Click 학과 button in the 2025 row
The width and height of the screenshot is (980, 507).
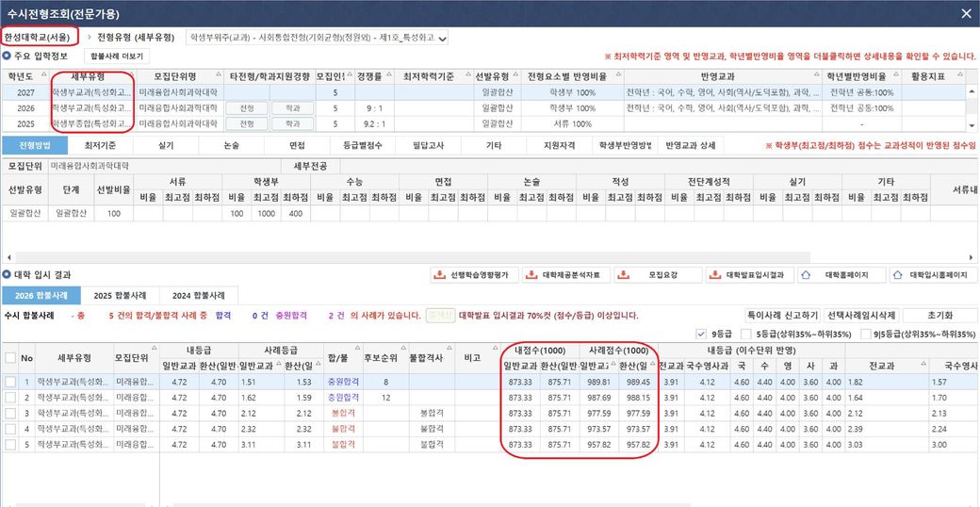coord(292,123)
